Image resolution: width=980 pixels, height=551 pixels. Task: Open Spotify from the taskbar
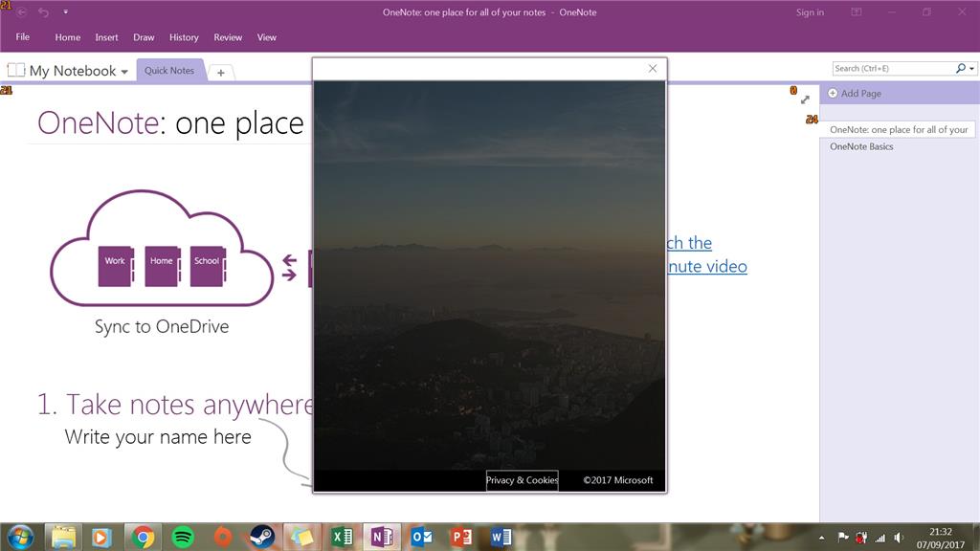tap(183, 537)
